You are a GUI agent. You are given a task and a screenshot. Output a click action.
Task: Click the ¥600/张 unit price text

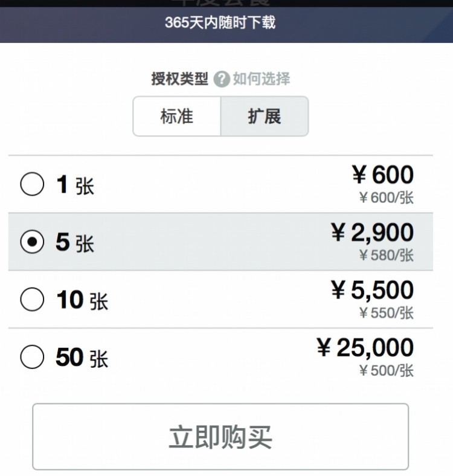click(386, 198)
